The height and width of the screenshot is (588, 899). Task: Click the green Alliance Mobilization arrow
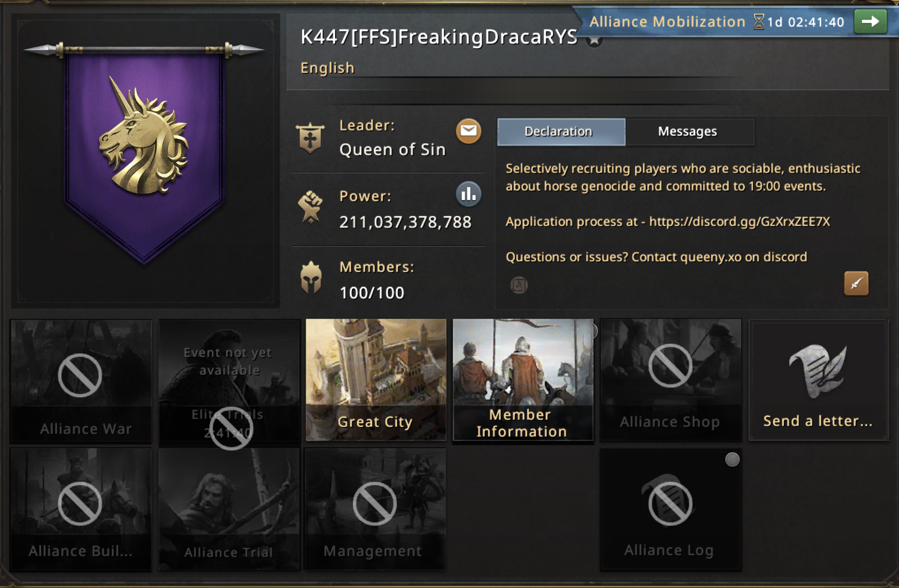[x=870, y=22]
